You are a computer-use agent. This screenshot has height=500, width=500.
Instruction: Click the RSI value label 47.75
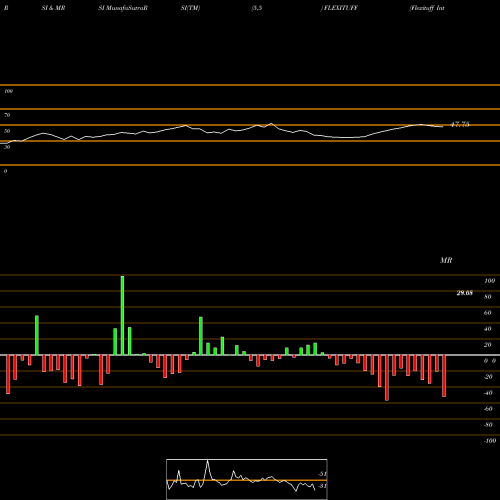[460, 124]
